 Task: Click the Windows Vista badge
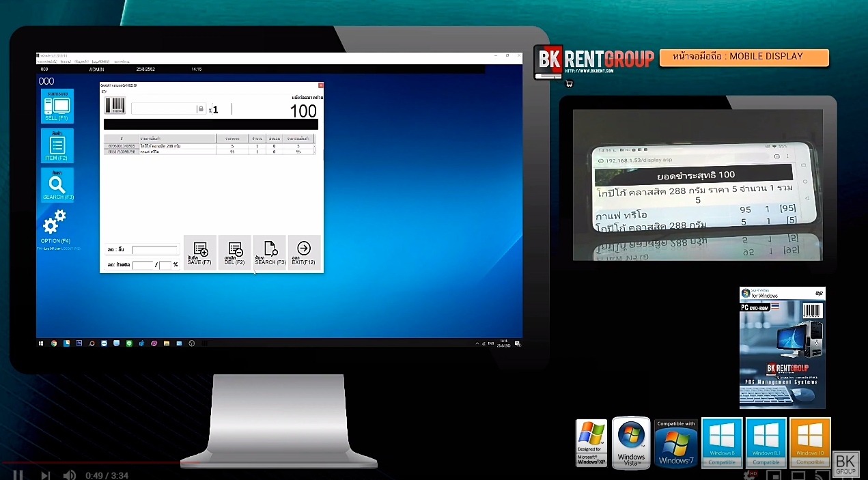pos(631,442)
